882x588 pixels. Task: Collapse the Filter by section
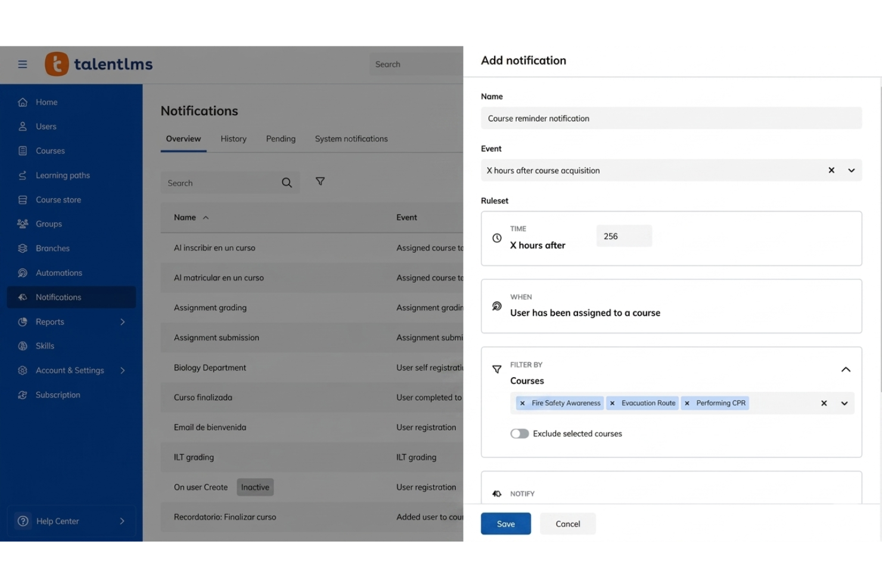click(x=846, y=369)
